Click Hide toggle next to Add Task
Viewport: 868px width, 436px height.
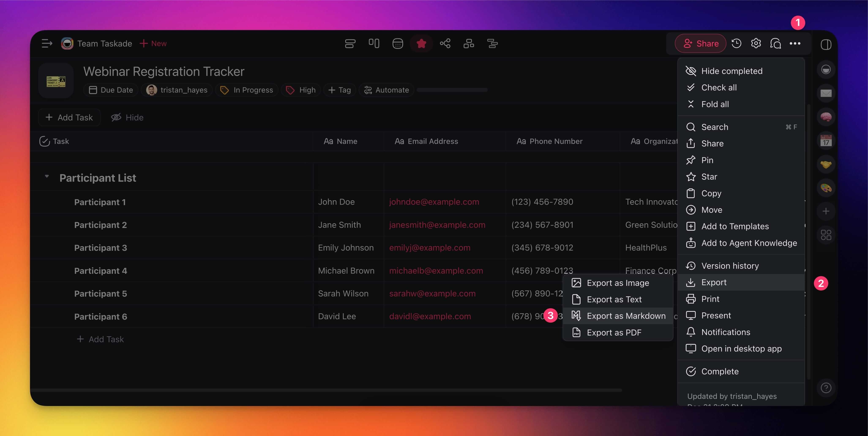coord(127,117)
